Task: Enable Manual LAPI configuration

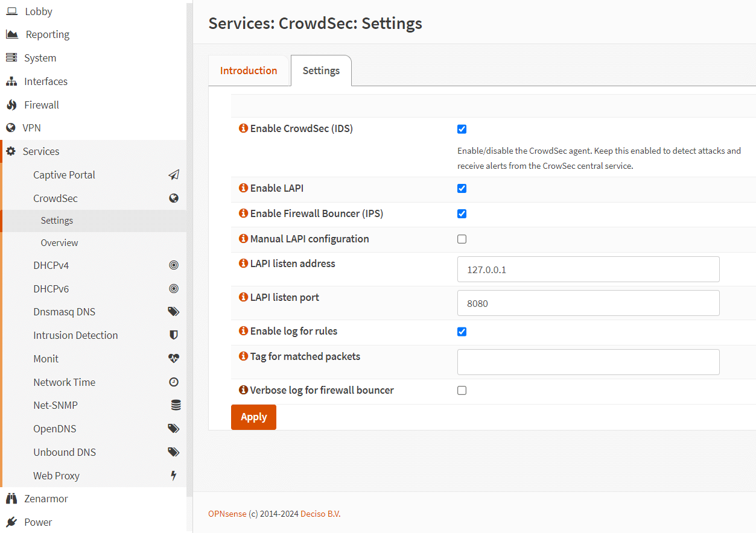Action: 462,239
